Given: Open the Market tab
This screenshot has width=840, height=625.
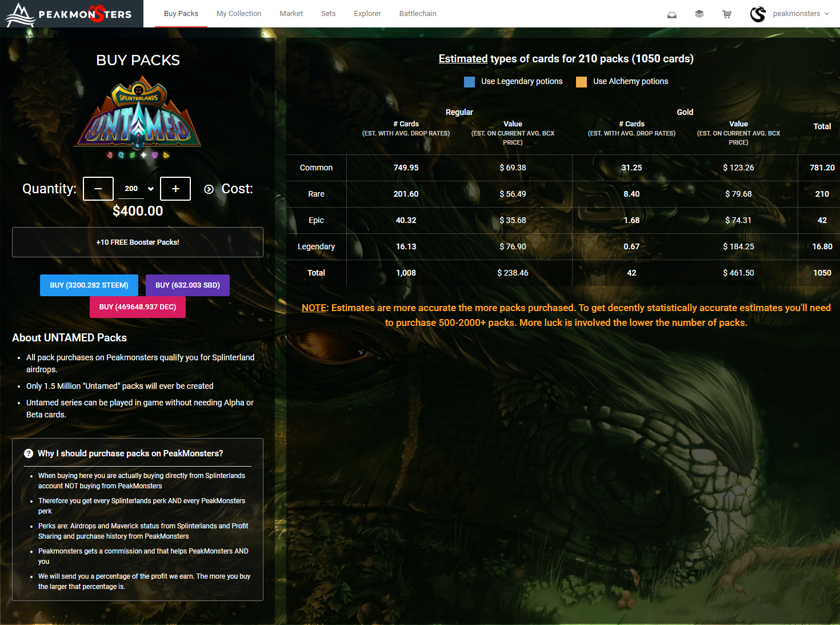Looking at the screenshot, I should pos(291,14).
